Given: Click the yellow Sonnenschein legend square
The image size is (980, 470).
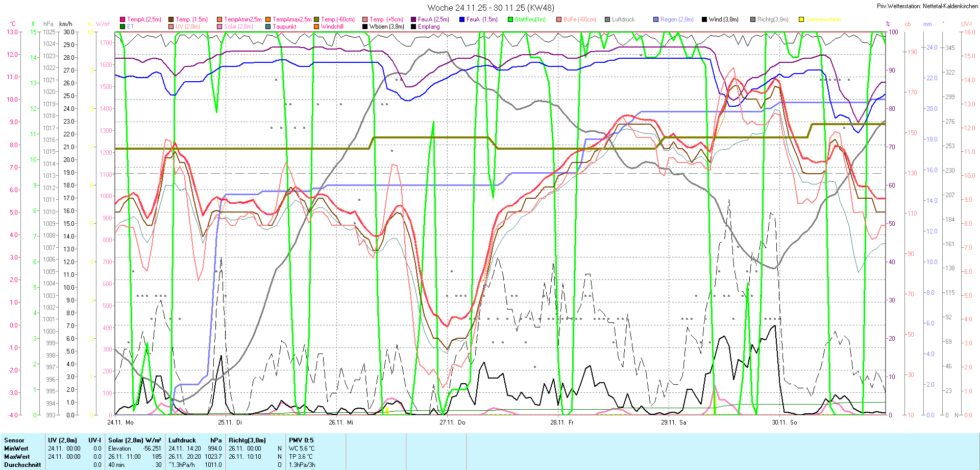Looking at the screenshot, I should pos(801,19).
